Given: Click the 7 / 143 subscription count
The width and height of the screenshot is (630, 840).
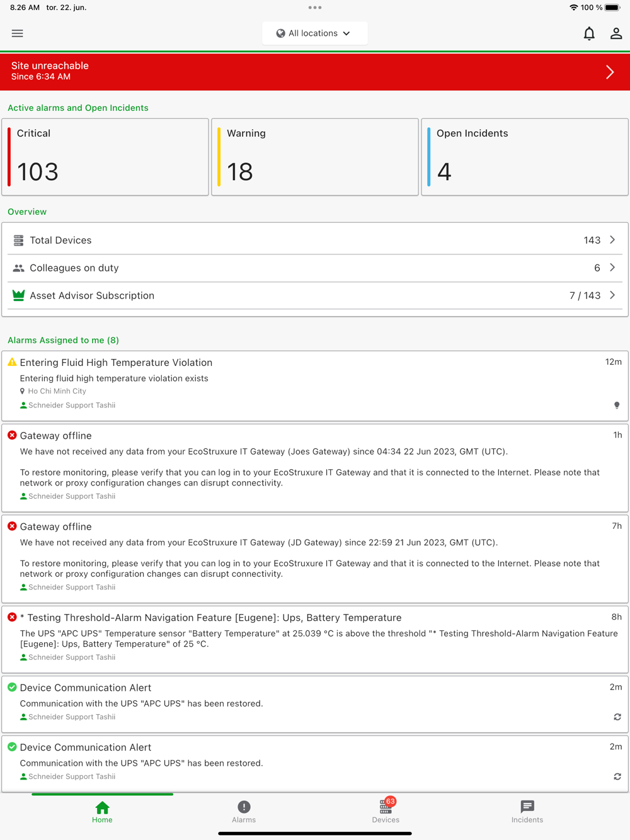Looking at the screenshot, I should tap(585, 295).
